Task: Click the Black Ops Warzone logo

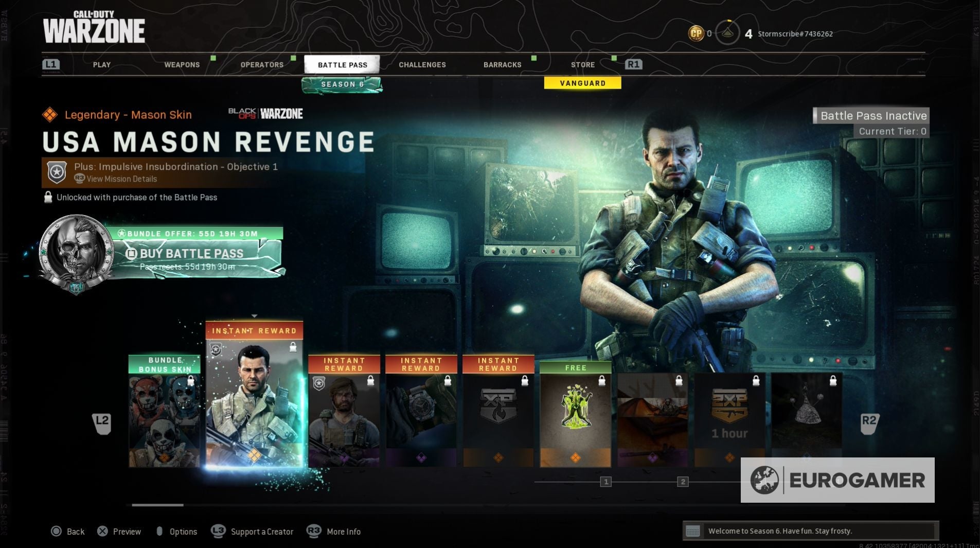Action: pos(265,113)
